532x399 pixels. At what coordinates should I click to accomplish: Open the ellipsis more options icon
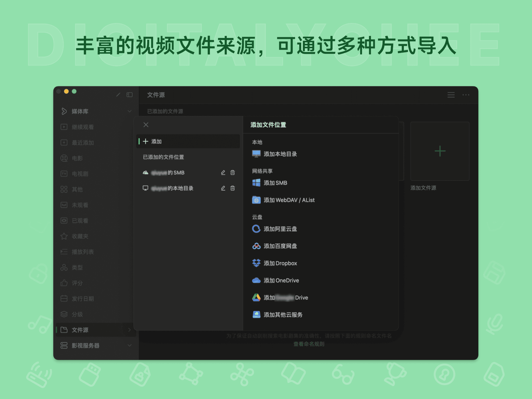pyautogui.click(x=466, y=95)
